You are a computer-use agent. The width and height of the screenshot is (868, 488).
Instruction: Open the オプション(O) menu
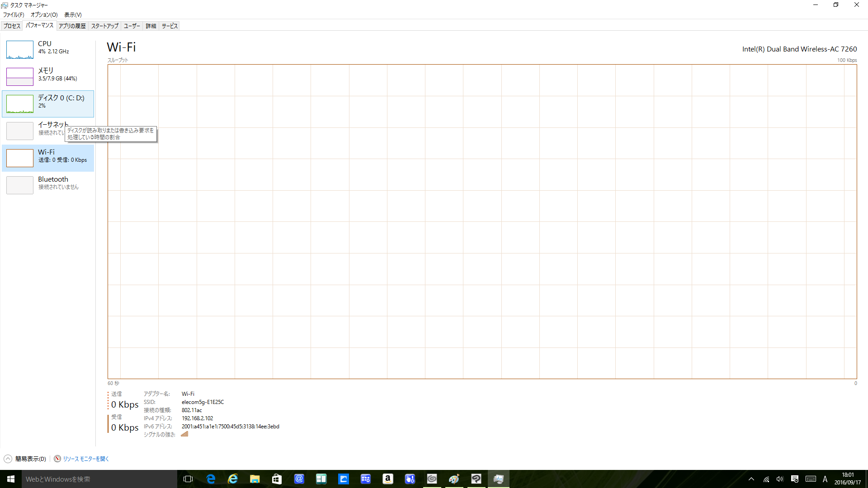pos(44,15)
